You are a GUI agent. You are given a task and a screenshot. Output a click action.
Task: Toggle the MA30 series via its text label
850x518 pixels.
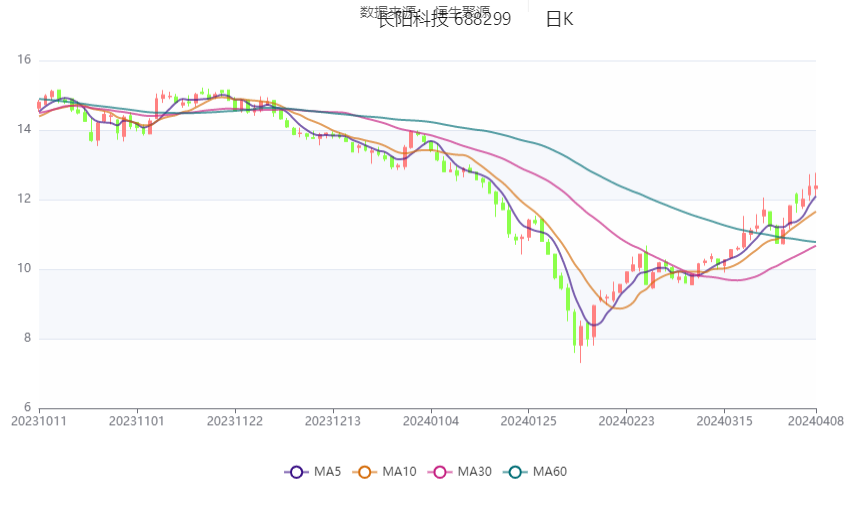coord(475,472)
